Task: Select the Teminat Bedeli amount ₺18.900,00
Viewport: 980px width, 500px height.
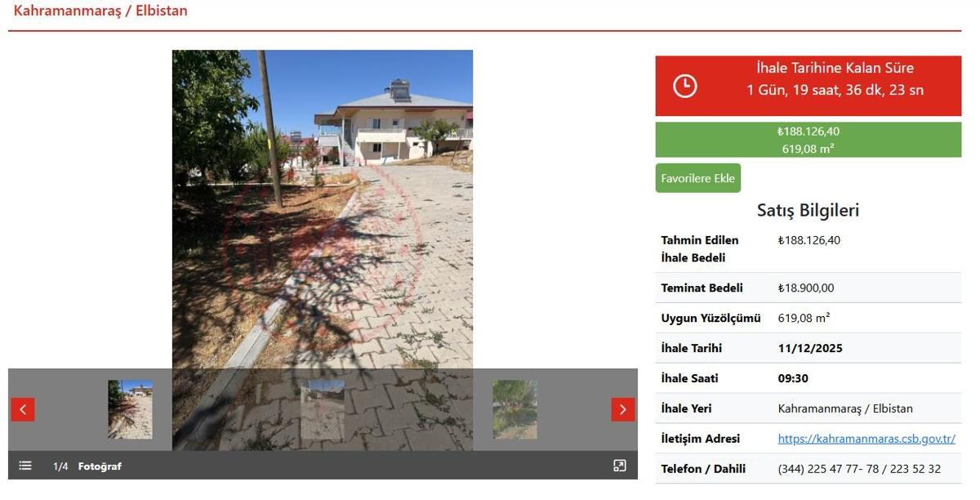Action: [x=806, y=288]
